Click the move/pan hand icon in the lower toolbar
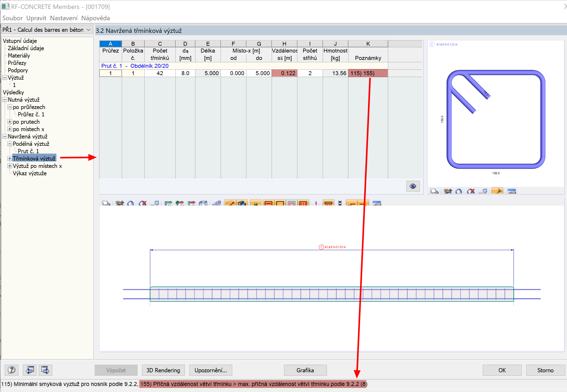567x392 pixels. click(x=120, y=203)
